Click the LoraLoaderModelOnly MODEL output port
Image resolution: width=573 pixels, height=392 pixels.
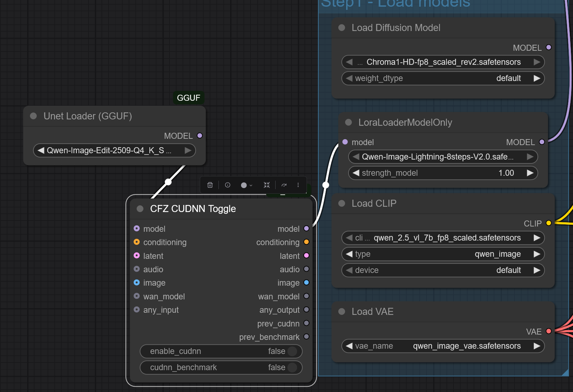pyautogui.click(x=542, y=142)
